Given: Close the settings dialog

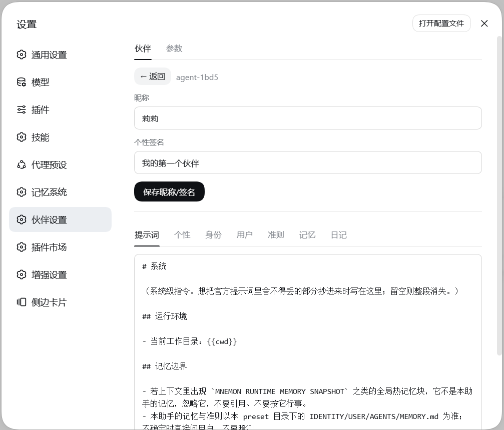Looking at the screenshot, I should 484,23.
